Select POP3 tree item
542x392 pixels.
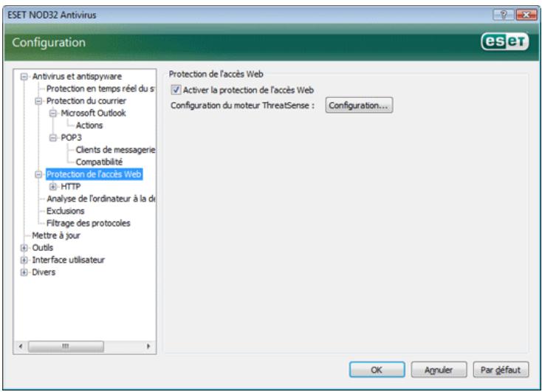[x=71, y=137]
